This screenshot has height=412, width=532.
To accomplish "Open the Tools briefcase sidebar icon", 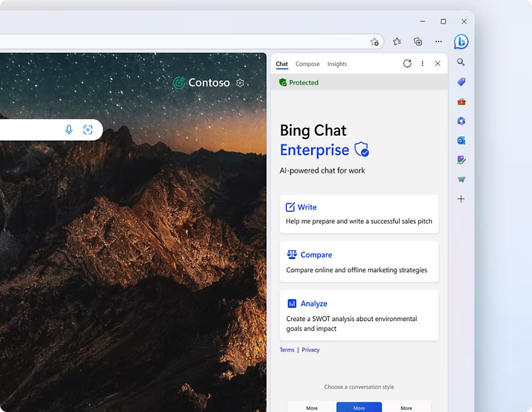I will [x=461, y=101].
